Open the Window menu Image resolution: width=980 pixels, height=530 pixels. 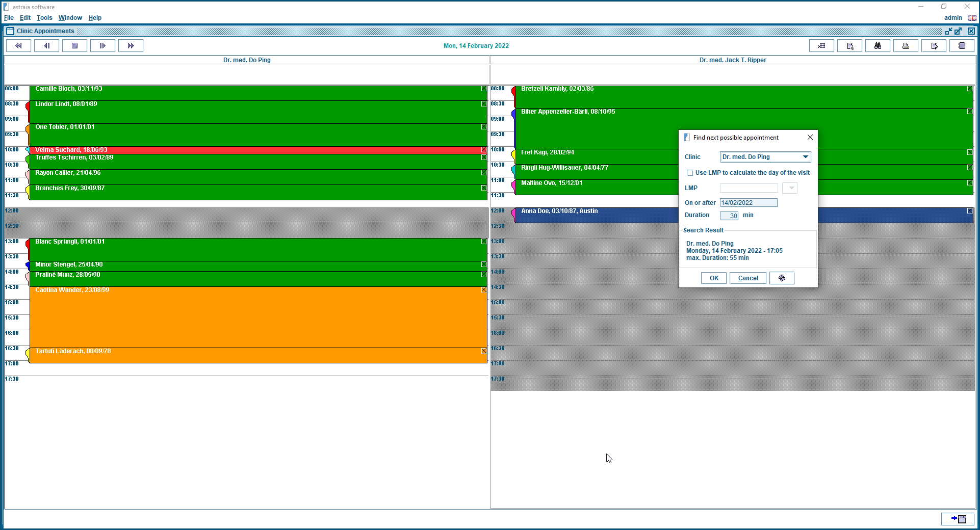pyautogui.click(x=70, y=18)
